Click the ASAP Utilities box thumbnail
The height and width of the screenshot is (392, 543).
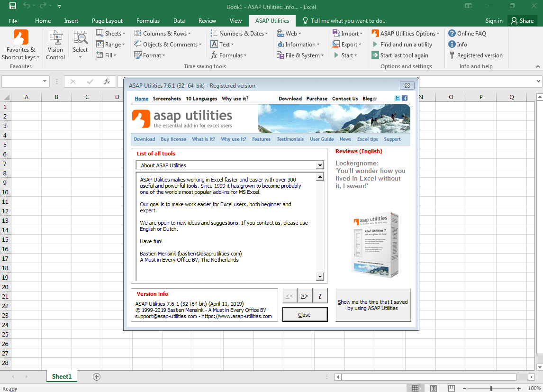(x=375, y=245)
